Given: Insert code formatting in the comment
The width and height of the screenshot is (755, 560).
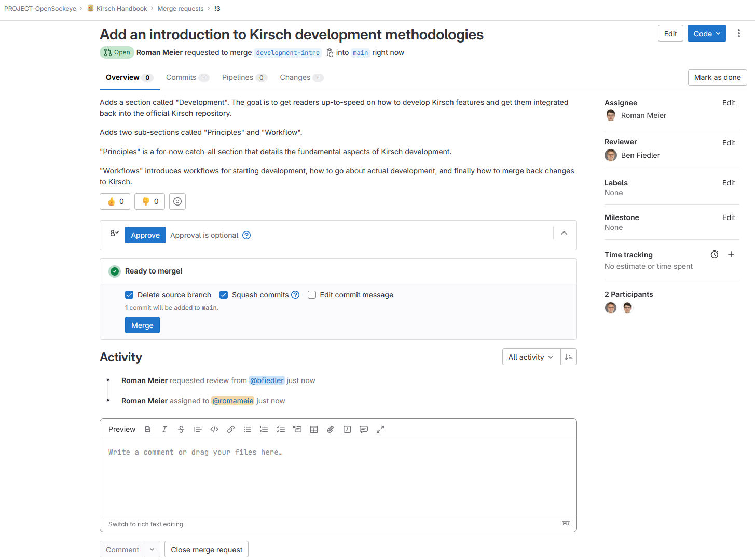Looking at the screenshot, I should coord(214,429).
